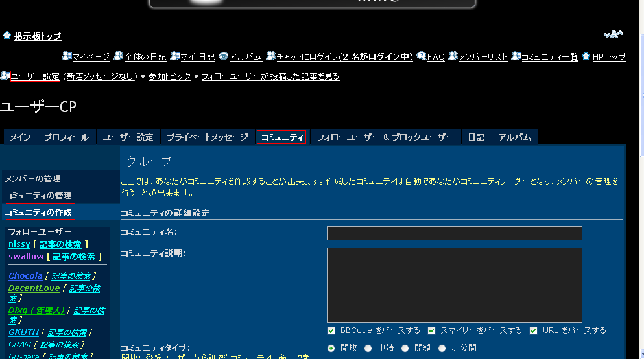This screenshot has width=644, height=359.
Task: Go to 掲示板トップ link
Action: pyautogui.click(x=38, y=36)
